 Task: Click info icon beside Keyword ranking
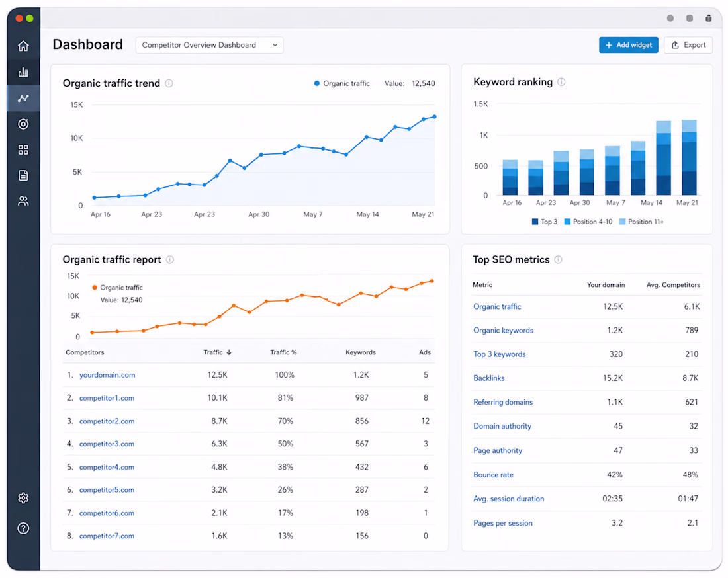tap(561, 82)
